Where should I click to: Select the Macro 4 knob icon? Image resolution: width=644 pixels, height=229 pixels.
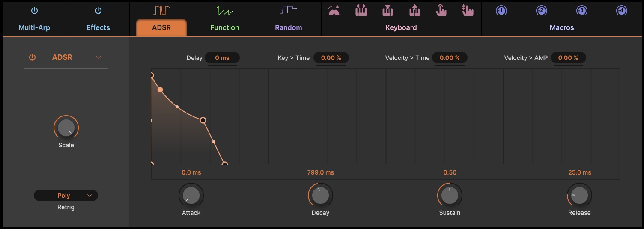(x=622, y=10)
